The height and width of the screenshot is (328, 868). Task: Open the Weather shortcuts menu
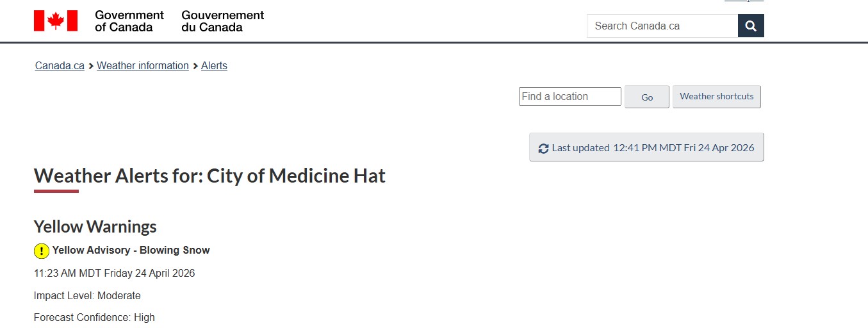pyautogui.click(x=716, y=97)
